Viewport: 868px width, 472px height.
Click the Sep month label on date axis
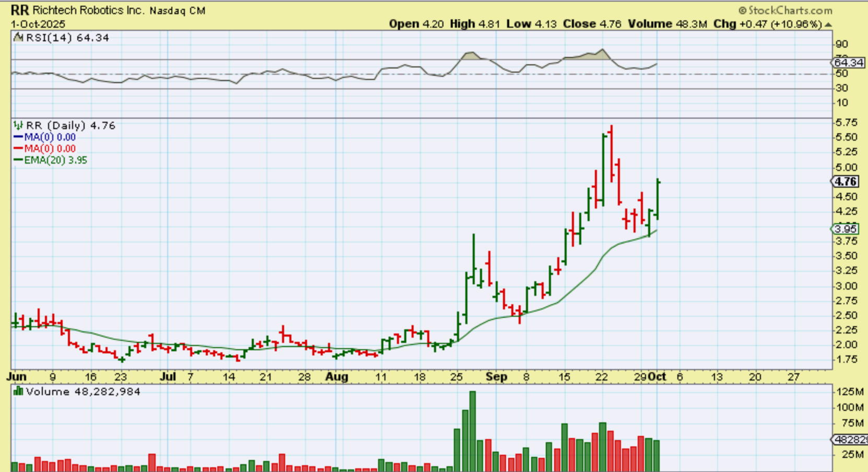pos(496,377)
